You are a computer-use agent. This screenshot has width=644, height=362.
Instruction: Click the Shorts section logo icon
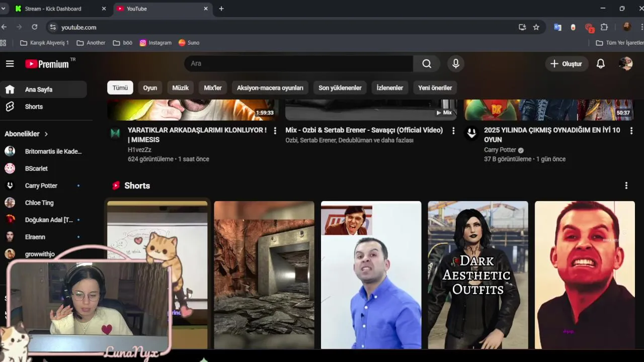tap(116, 186)
